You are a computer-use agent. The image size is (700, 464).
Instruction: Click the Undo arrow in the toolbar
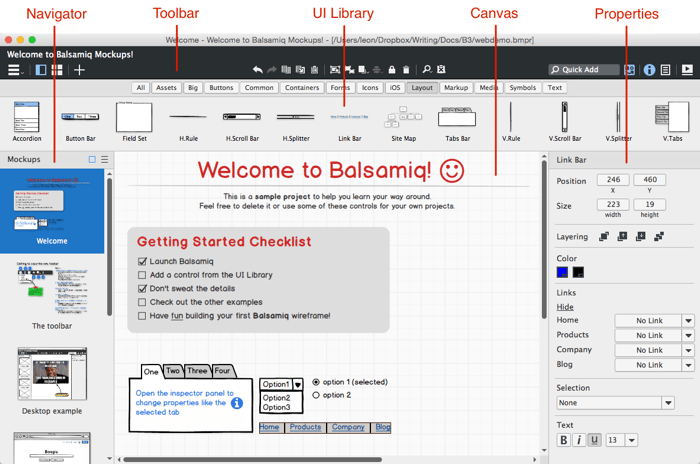(257, 70)
